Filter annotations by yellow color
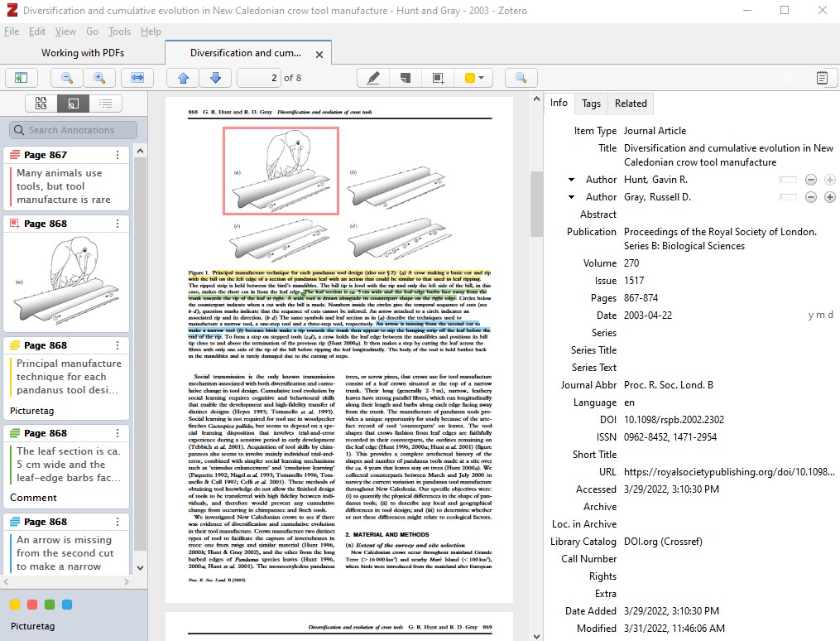Screen dimensions: 840x641 (x=15, y=605)
